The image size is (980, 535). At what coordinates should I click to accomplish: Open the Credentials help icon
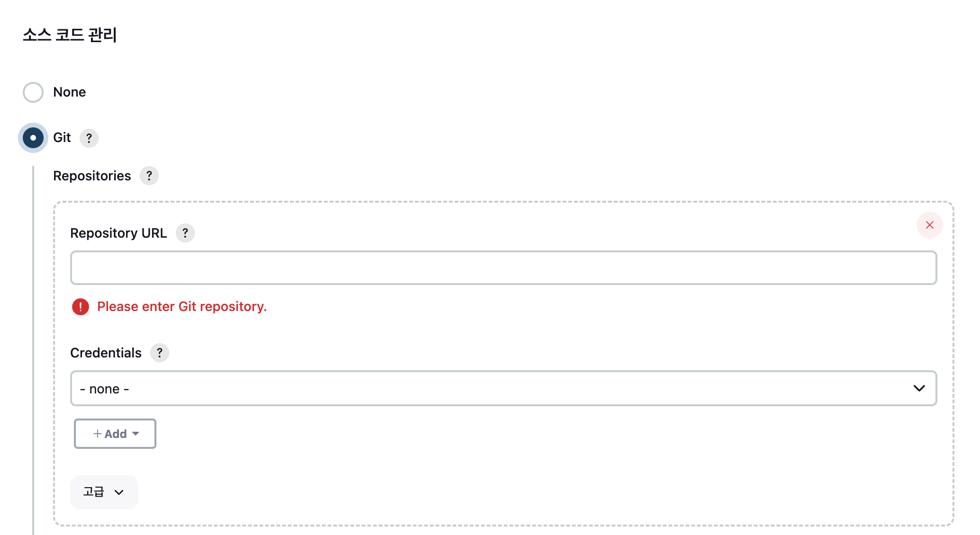coord(159,353)
